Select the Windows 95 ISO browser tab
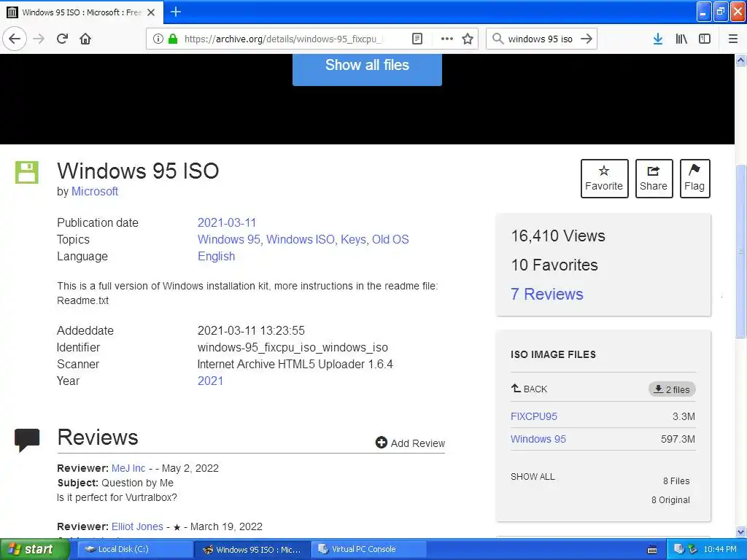 (x=81, y=12)
